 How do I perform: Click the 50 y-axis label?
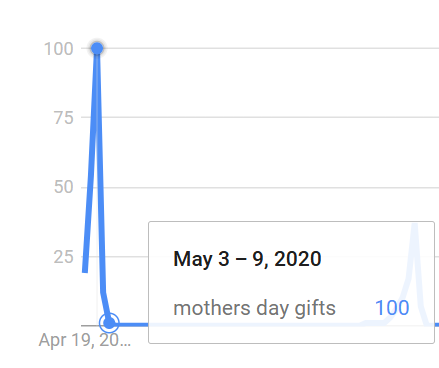coord(63,187)
